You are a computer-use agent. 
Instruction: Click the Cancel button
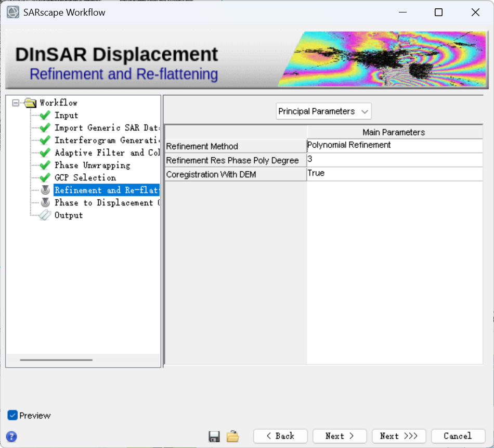[x=458, y=436]
